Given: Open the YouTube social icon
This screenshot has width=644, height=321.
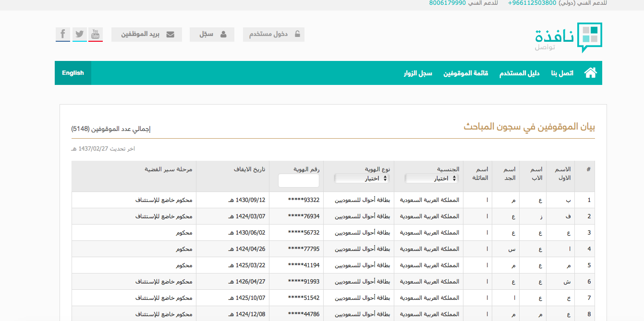Looking at the screenshot, I should click(x=96, y=35).
